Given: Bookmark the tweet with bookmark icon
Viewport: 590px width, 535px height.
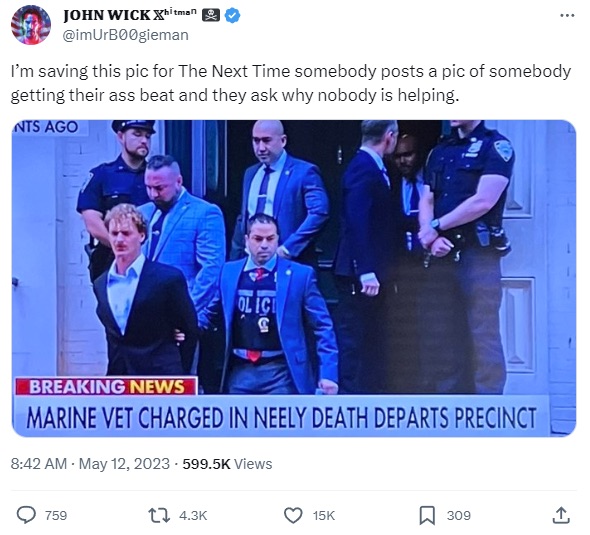Looking at the screenshot, I should [x=427, y=515].
